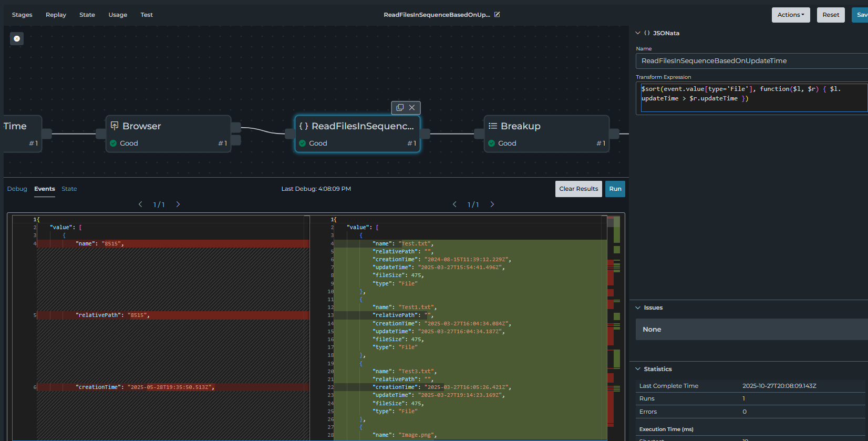Collapse the JSONata section
The width and height of the screenshot is (868, 441).
coord(638,33)
